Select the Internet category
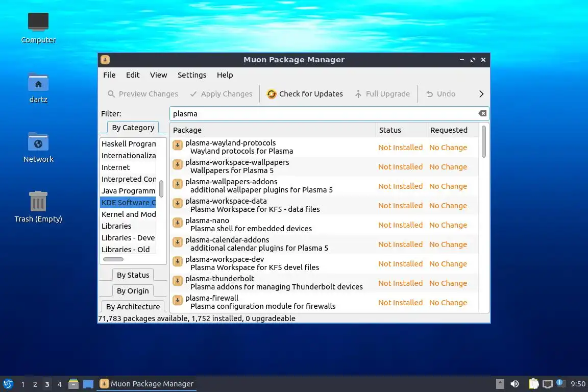Screen dimensions: 588x392 click(128, 167)
